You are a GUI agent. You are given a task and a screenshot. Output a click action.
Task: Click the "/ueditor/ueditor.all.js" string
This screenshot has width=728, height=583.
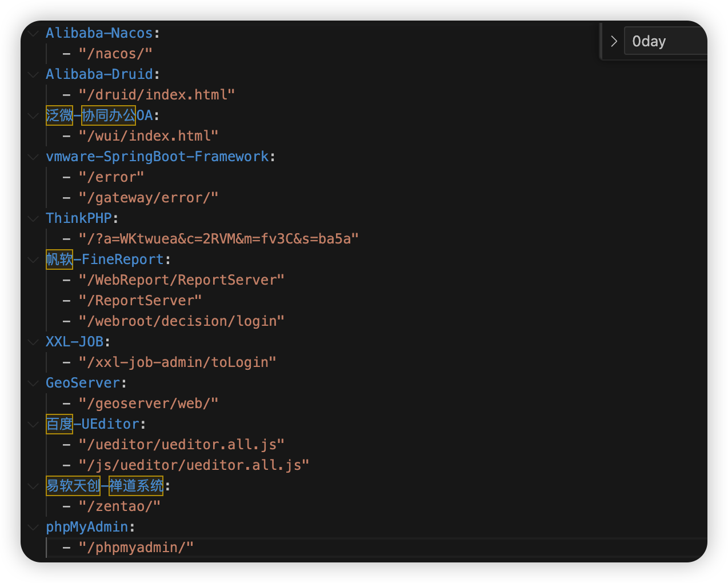pos(182,445)
